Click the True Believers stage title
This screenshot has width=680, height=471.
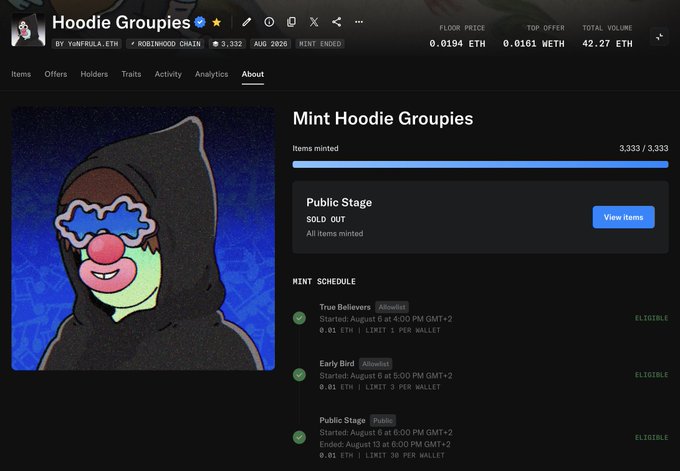point(345,307)
